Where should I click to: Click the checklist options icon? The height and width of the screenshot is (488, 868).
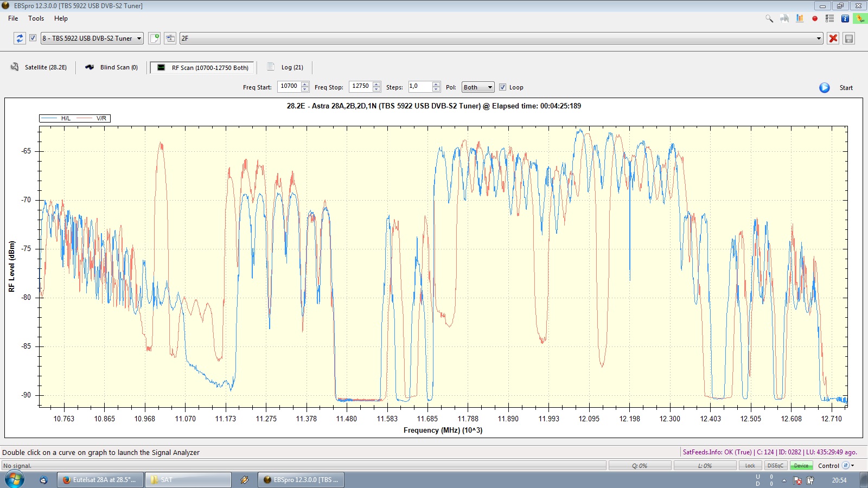coord(829,18)
